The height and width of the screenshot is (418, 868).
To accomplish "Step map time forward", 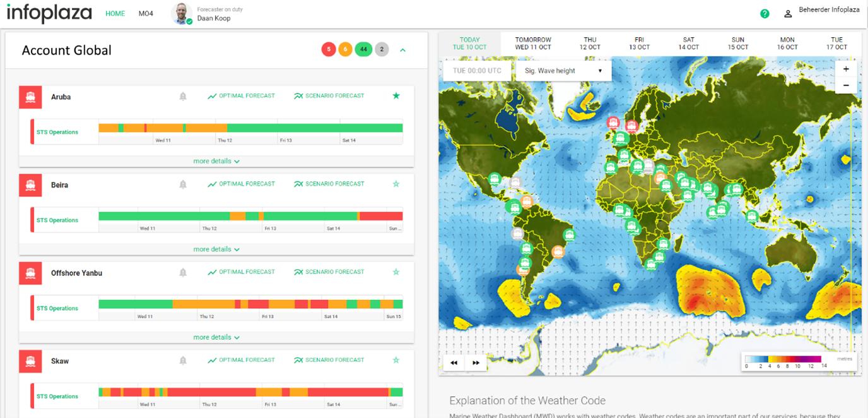I will pos(476,363).
